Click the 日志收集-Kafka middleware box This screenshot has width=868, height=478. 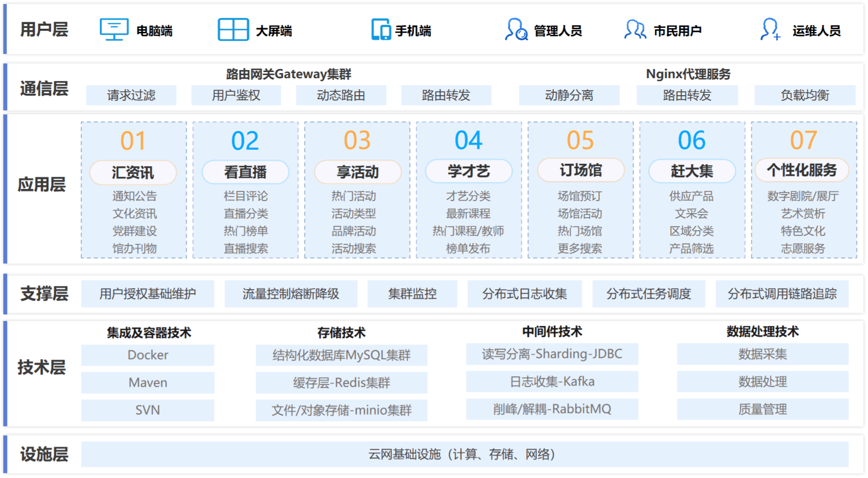pos(552,382)
